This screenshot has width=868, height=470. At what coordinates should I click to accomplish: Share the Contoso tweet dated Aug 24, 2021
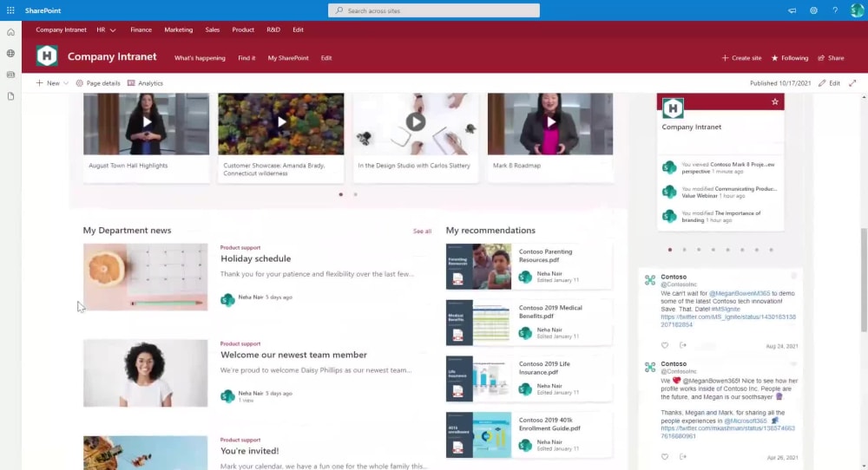point(683,345)
